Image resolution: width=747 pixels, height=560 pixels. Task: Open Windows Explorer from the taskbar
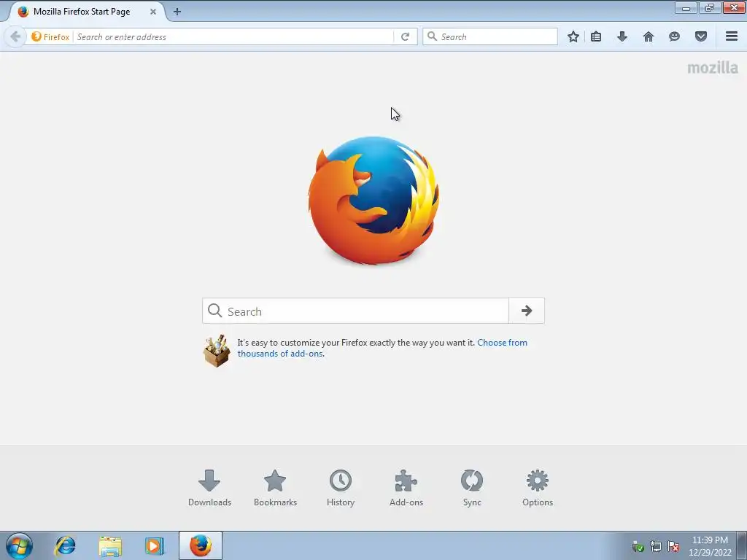point(110,545)
